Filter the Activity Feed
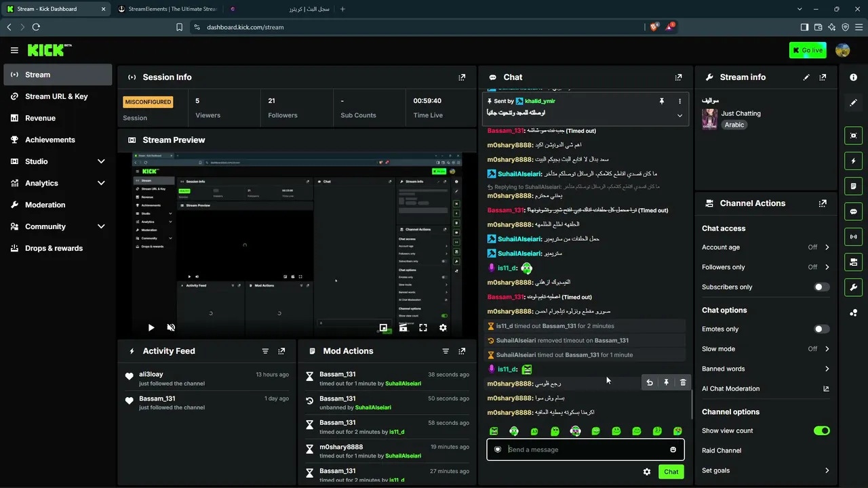868x488 pixels. 265,351
